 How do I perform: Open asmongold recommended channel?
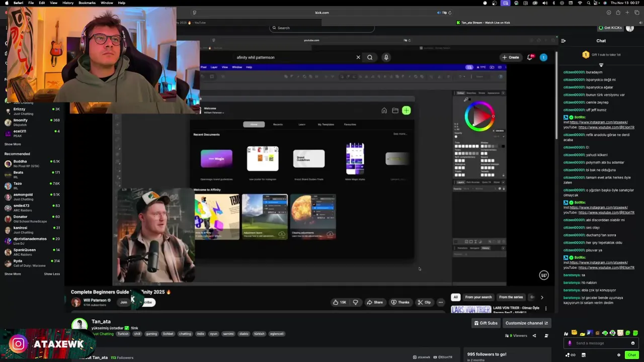32,197
